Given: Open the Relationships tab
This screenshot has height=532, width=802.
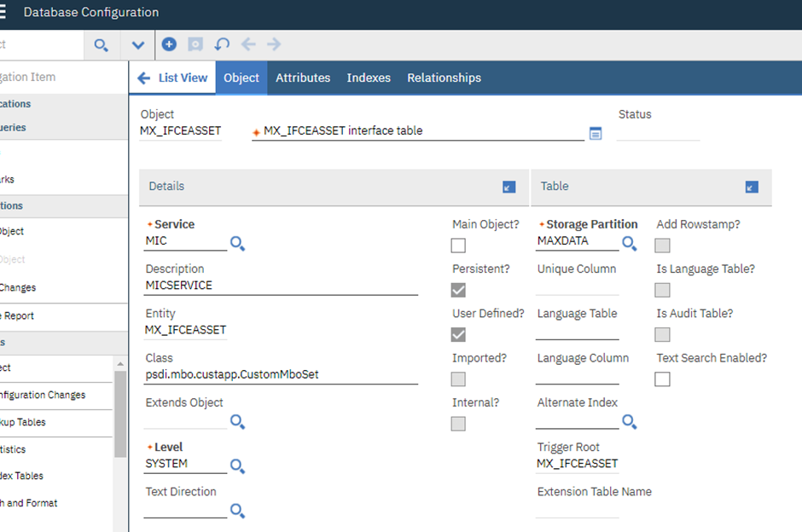Looking at the screenshot, I should click(x=444, y=78).
